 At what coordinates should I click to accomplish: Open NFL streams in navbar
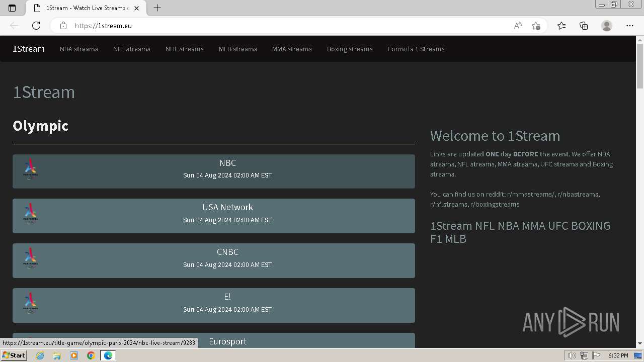click(132, 49)
